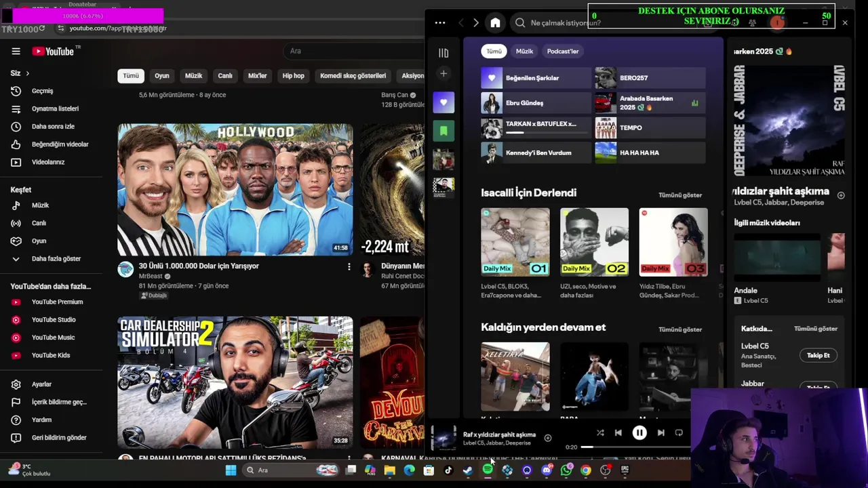Open Daily Mix 02 cover
Viewport: 868px width, 488px height.
coord(594,242)
